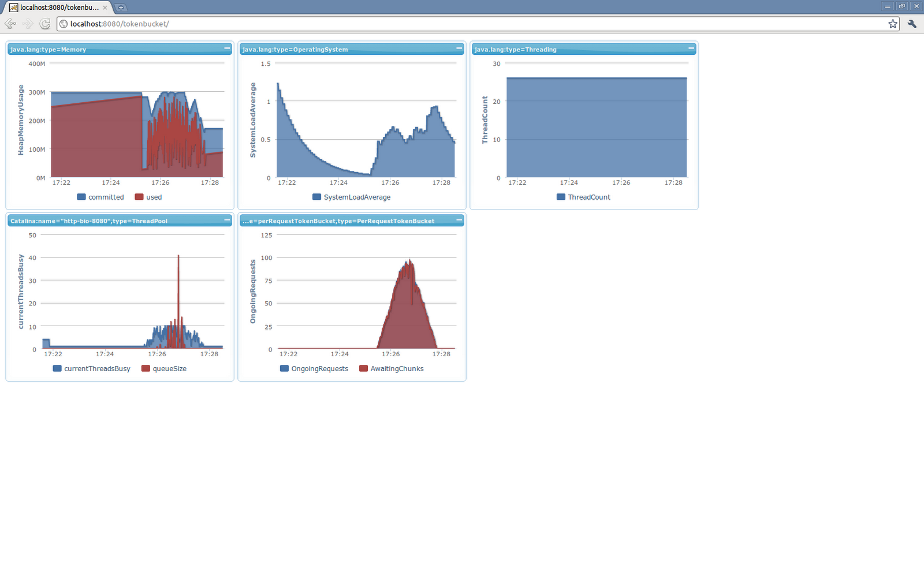Click the java.lang:type=Threading panel title
Image resolution: width=924 pixels, height=564 pixels.
coord(516,50)
